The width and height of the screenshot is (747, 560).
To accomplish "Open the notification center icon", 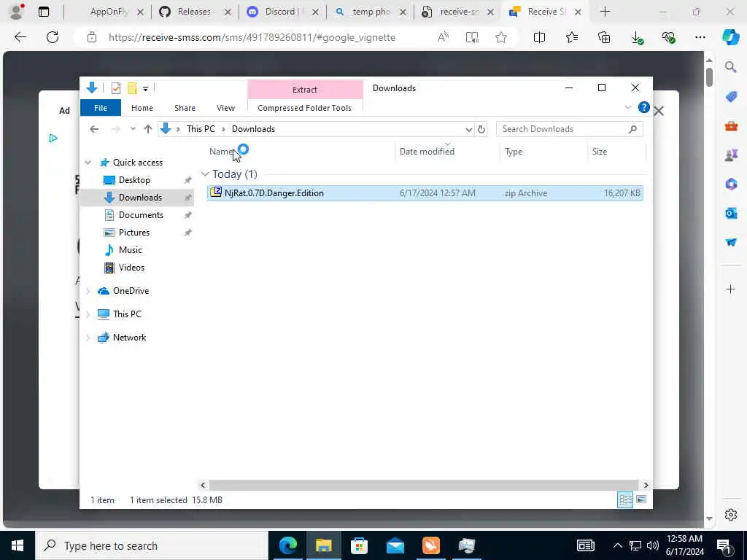I will [724, 545].
